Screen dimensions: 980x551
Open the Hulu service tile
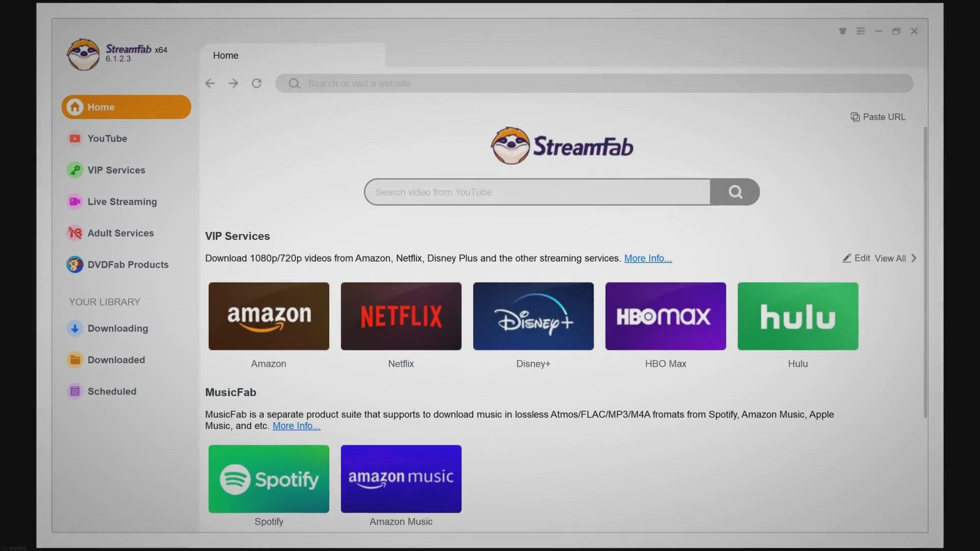pos(798,316)
